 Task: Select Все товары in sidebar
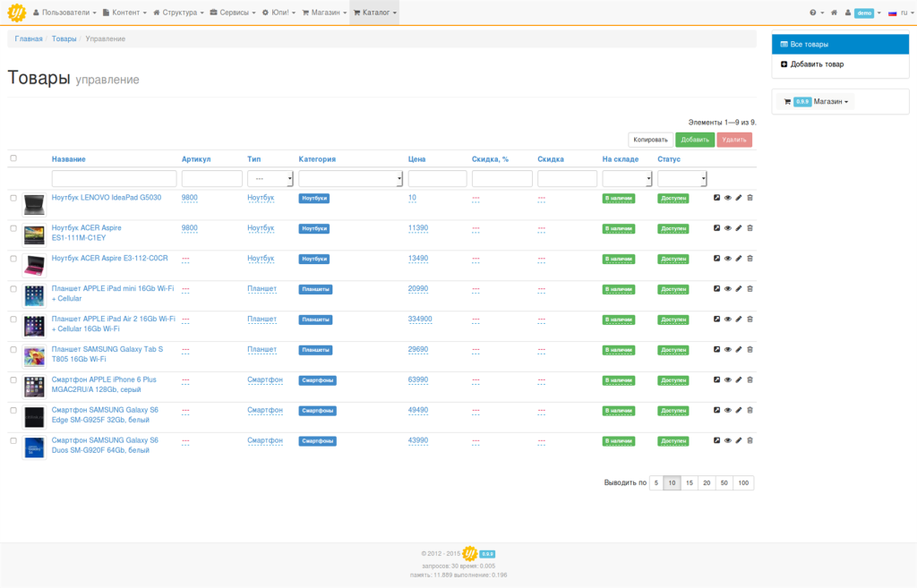840,45
